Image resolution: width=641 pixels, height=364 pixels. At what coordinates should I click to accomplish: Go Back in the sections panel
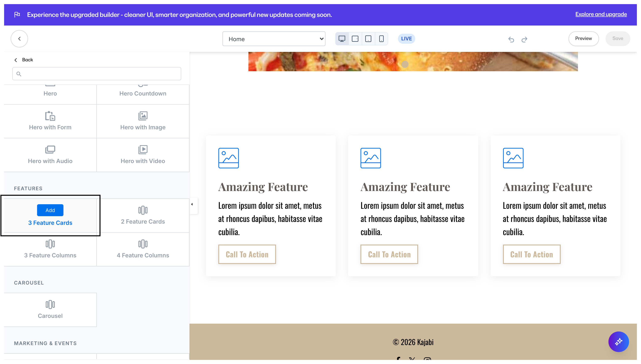(x=24, y=60)
